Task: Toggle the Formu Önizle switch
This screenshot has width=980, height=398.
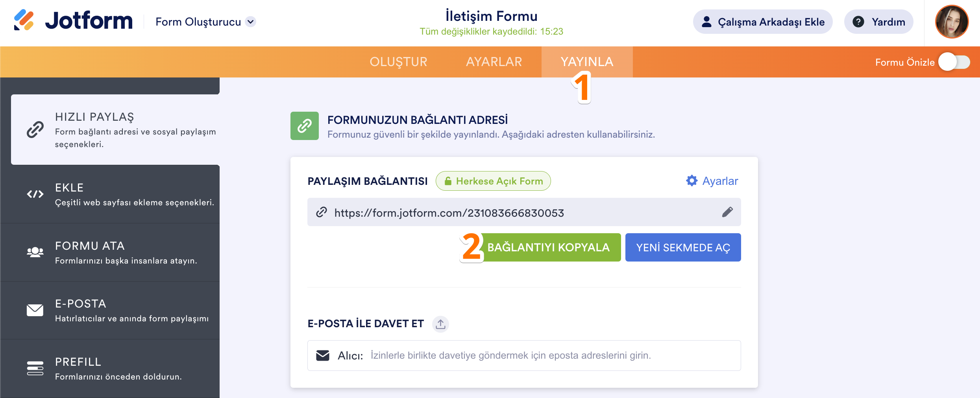Action: [954, 62]
